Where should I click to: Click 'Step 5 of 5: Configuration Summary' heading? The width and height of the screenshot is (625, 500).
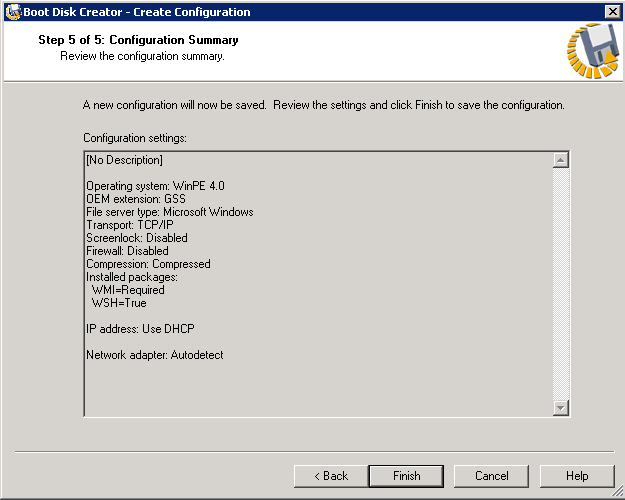coord(138,40)
